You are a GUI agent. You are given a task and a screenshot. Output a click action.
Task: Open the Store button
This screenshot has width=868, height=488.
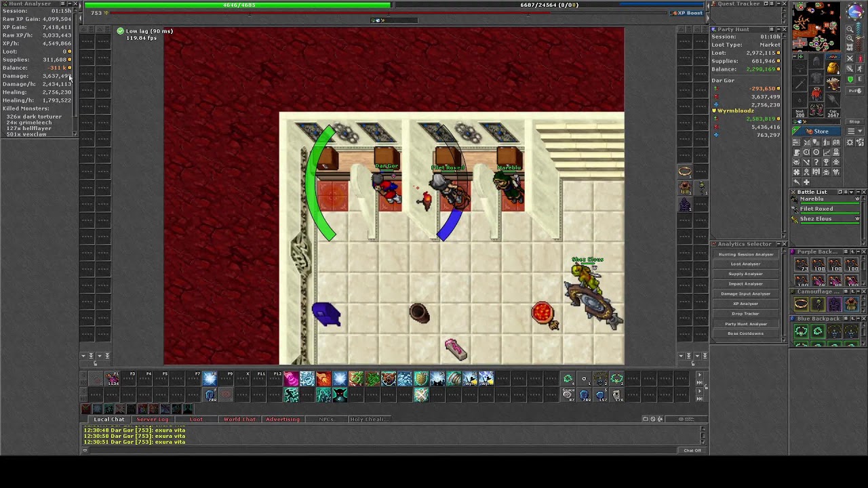pyautogui.click(x=817, y=131)
